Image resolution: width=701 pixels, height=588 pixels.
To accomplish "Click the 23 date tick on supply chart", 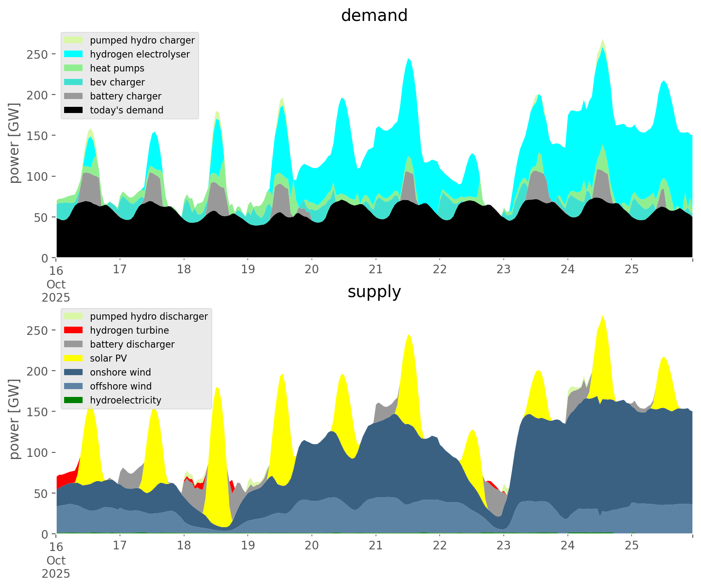I will pos(504,546).
